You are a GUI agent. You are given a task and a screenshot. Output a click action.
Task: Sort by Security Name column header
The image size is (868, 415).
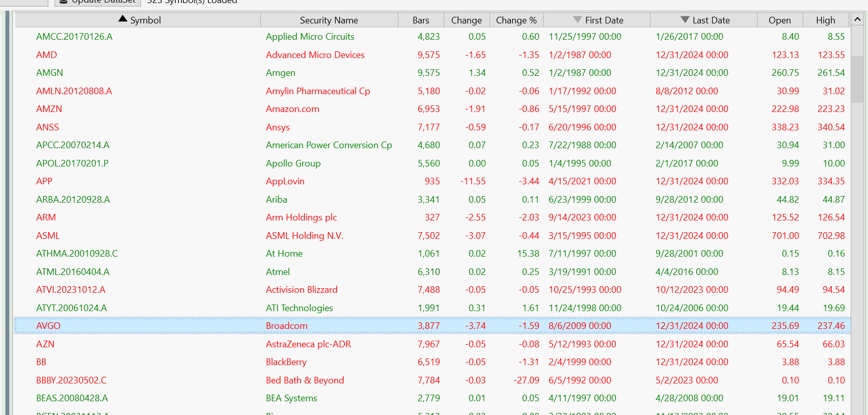[329, 20]
